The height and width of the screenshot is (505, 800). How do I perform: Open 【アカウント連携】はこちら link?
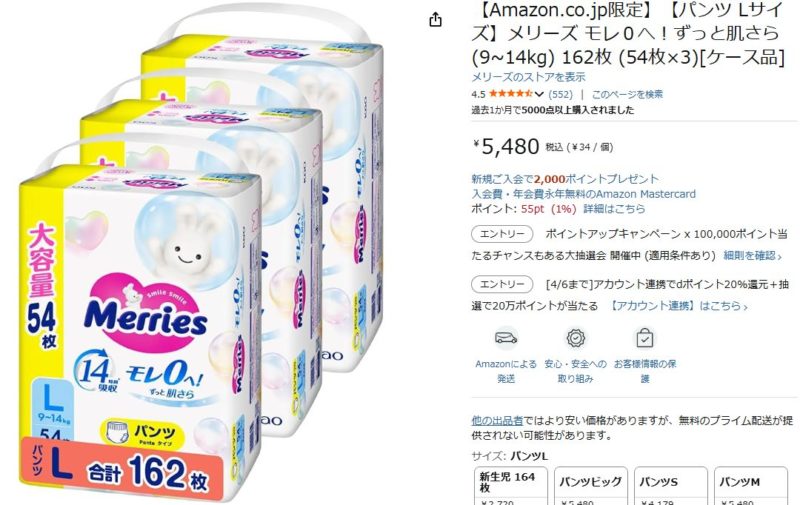pyautogui.click(x=678, y=306)
